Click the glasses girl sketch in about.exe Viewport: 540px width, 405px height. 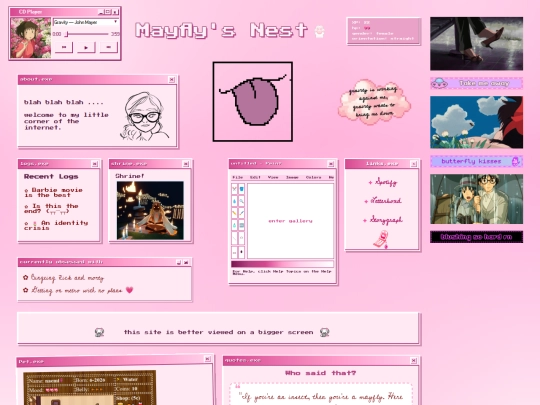(145, 116)
